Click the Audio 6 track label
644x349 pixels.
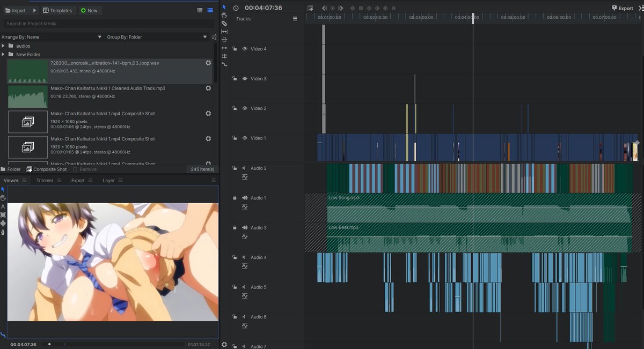pos(259,317)
